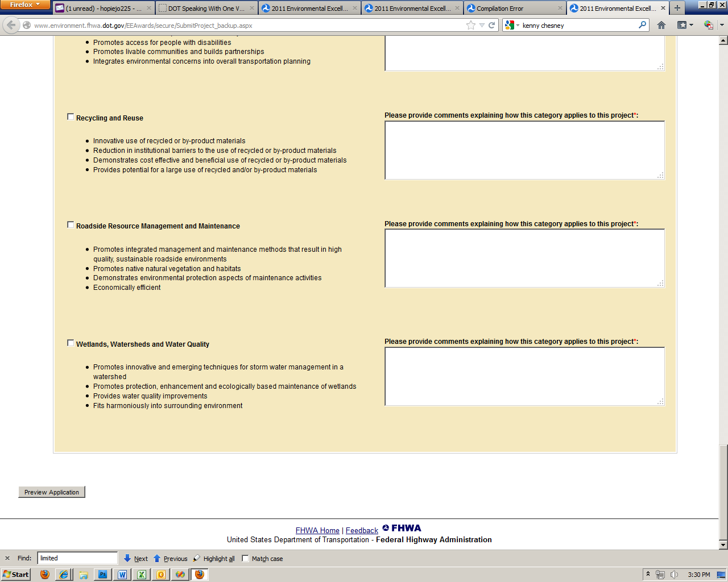The width and height of the screenshot is (728, 582).
Task: Open Microsoft Word from the taskbar
Action: (x=122, y=575)
